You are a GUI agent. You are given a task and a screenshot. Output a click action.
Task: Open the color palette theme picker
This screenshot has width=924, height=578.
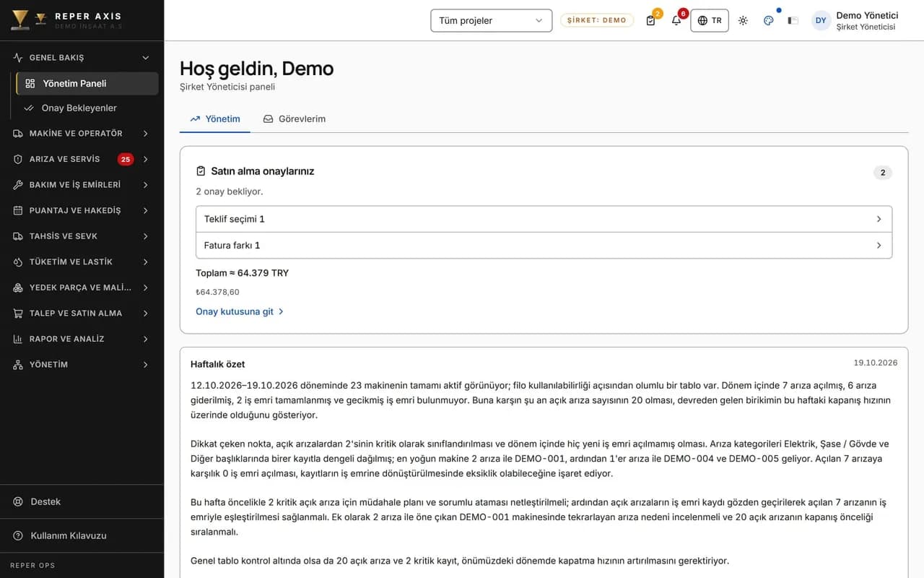point(768,20)
